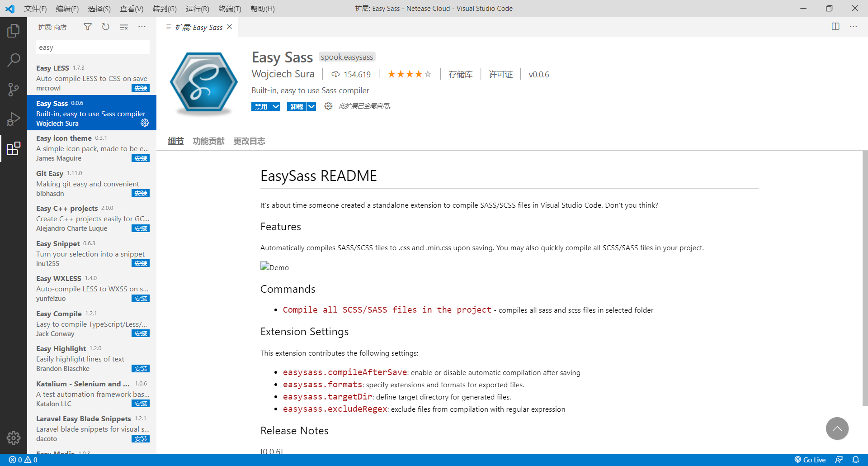Screen dimensions: 868x466
Task: Install the Katalium Selenium extension
Action: 141,404
